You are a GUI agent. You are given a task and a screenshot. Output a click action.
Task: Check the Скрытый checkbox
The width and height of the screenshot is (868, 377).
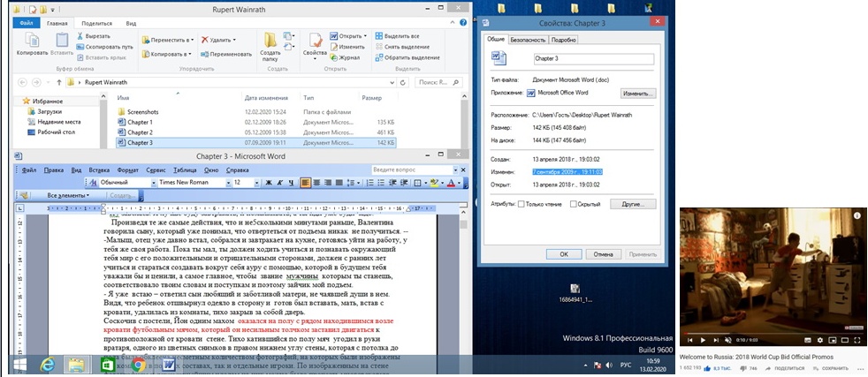[574, 204]
